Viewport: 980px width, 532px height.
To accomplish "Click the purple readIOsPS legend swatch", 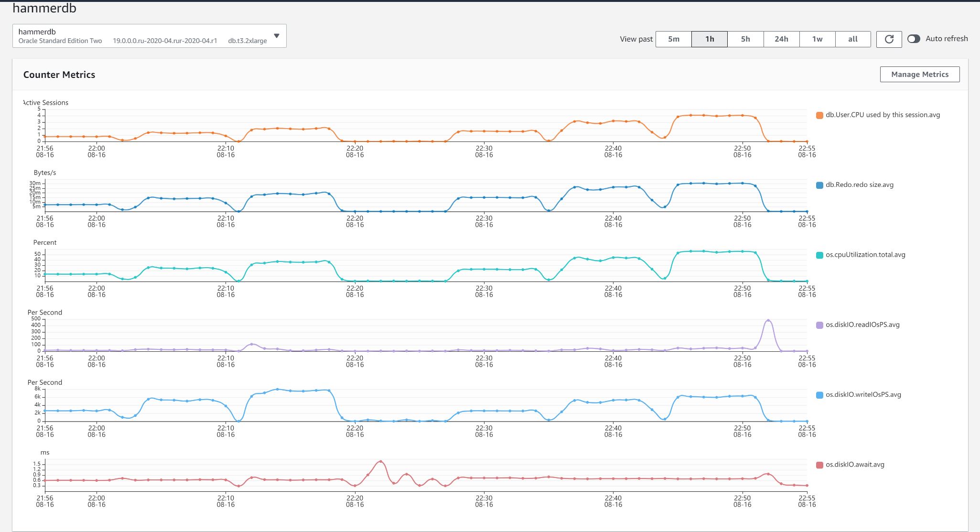I will (819, 325).
